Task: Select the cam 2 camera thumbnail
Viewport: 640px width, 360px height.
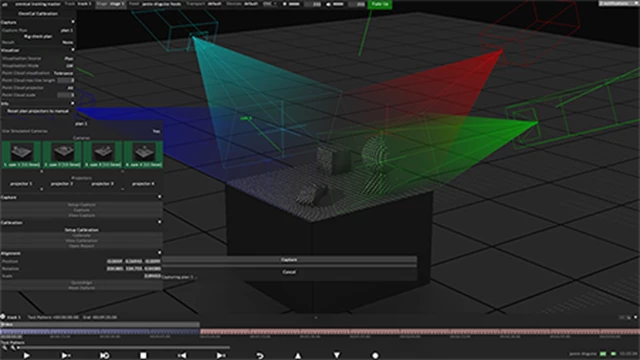Action: click(62, 154)
